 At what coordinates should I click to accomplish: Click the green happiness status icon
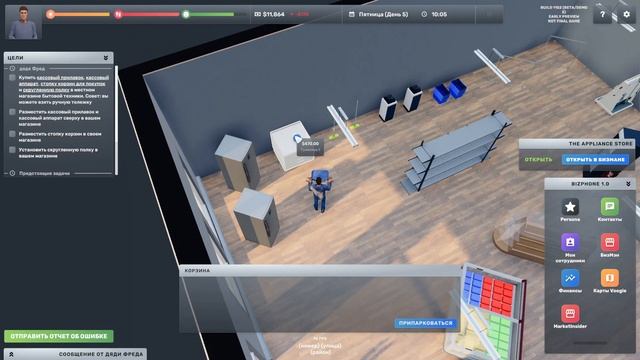click(x=186, y=14)
